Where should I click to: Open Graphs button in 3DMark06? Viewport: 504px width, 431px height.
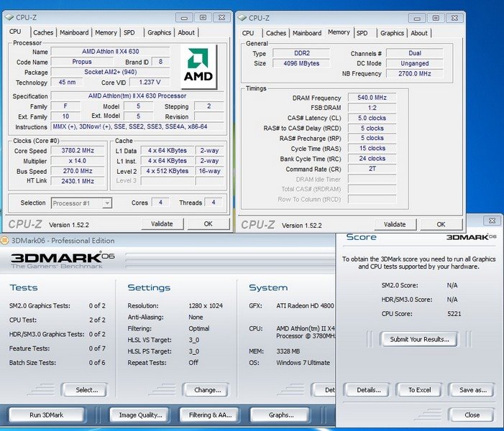coord(281,415)
